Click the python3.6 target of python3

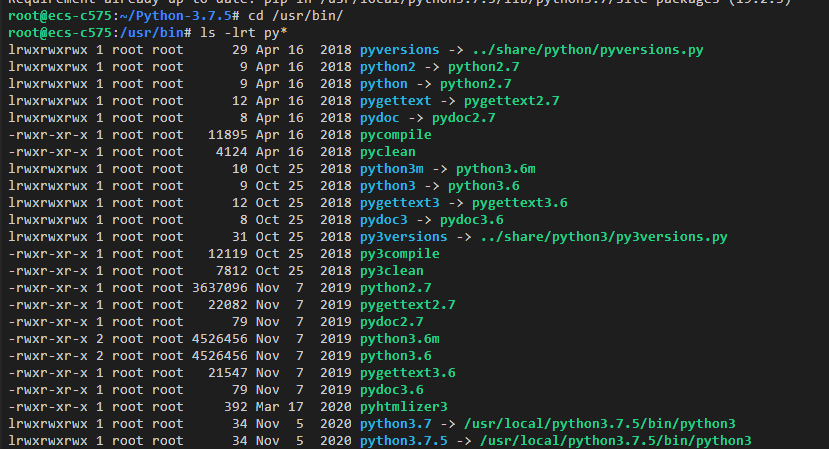[484, 186]
